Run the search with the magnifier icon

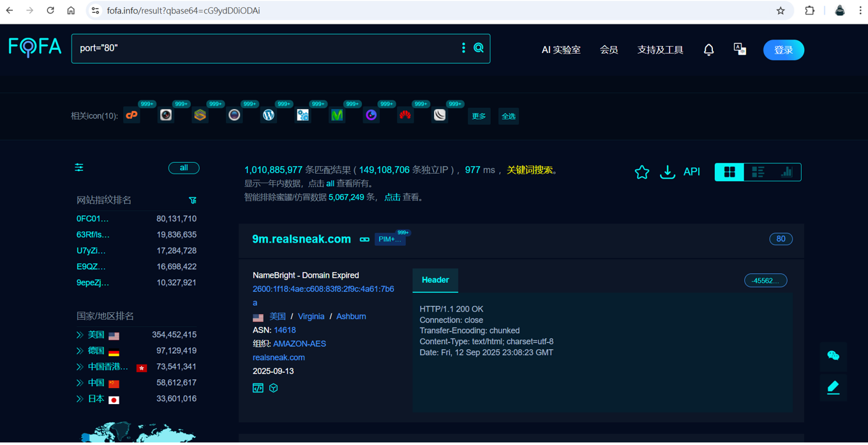pyautogui.click(x=479, y=48)
